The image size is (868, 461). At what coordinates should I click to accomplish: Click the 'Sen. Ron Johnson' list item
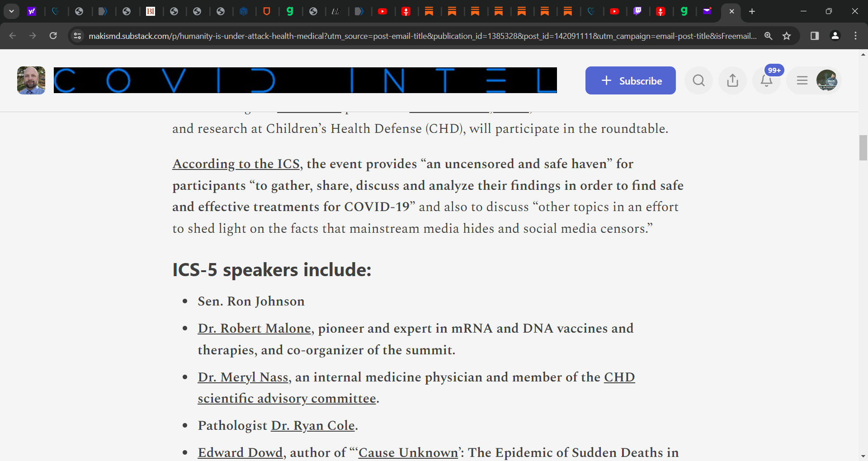point(251,301)
